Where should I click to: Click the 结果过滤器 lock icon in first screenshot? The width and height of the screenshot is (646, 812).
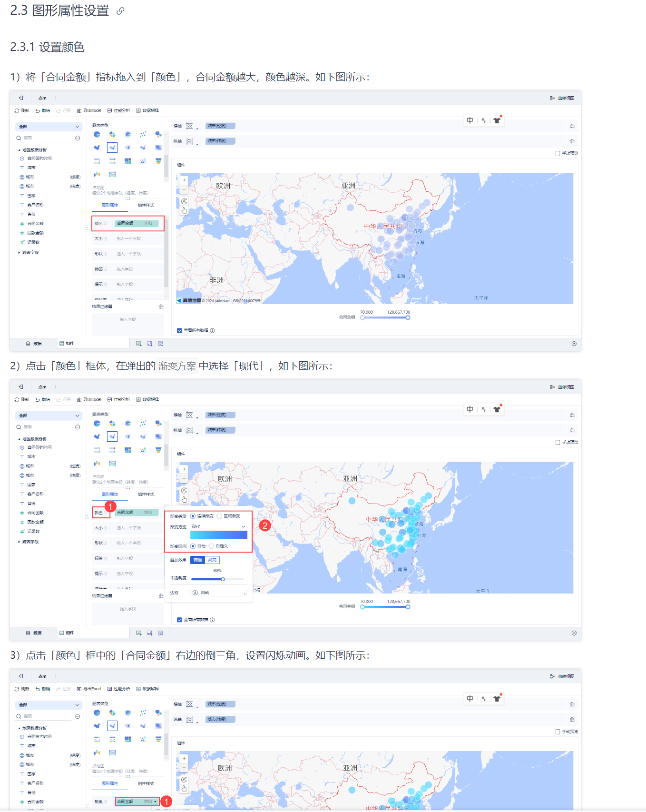pos(161,307)
